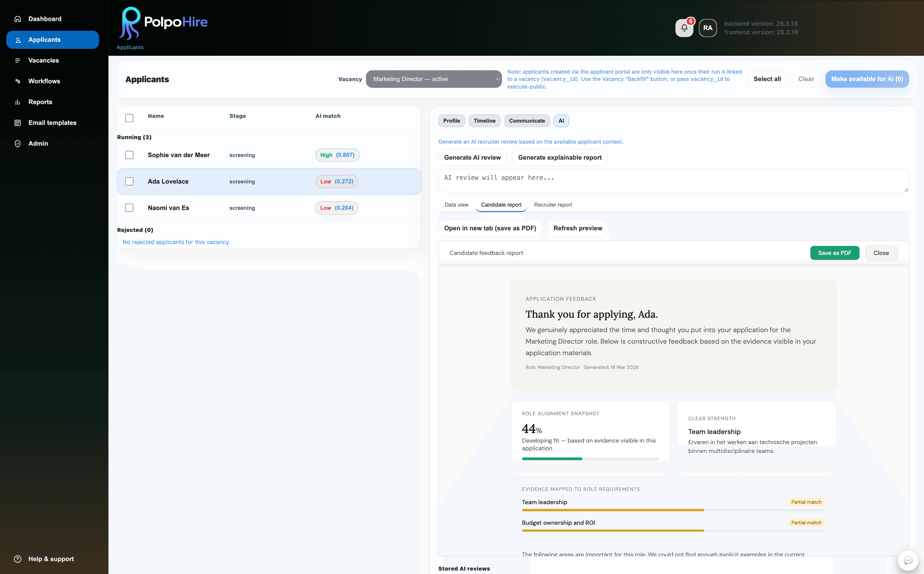Viewport: 924px width, 574px height.
Task: Click the Save as PDF button
Action: pos(834,253)
